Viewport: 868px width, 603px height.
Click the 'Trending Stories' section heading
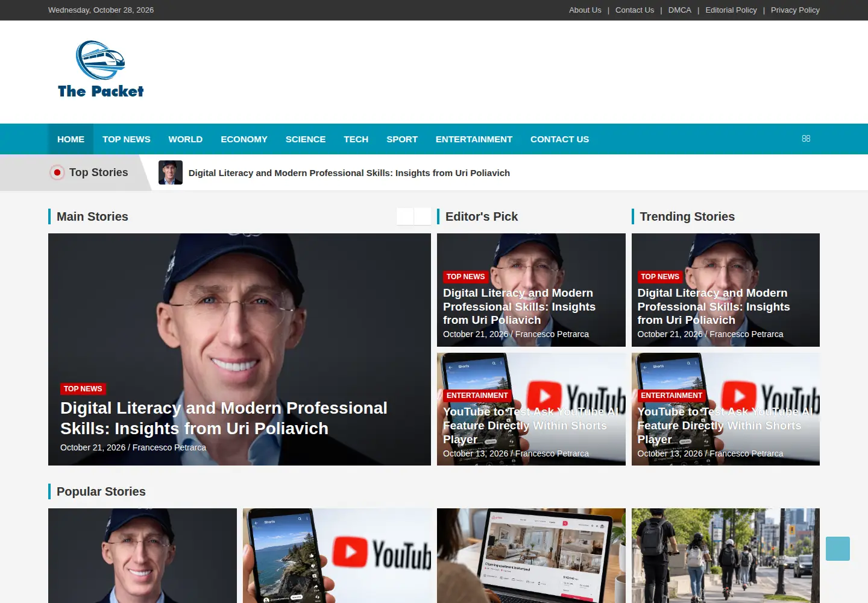click(x=687, y=216)
